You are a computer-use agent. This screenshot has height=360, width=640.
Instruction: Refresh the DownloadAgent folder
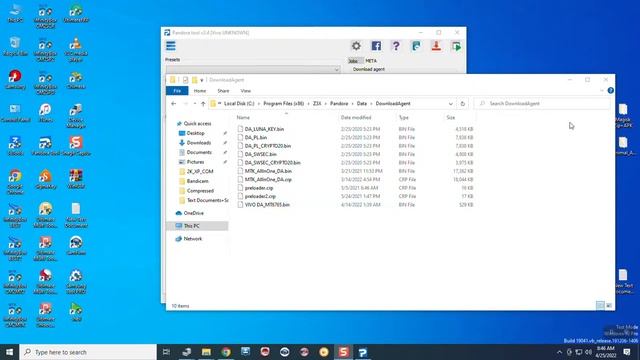462,104
